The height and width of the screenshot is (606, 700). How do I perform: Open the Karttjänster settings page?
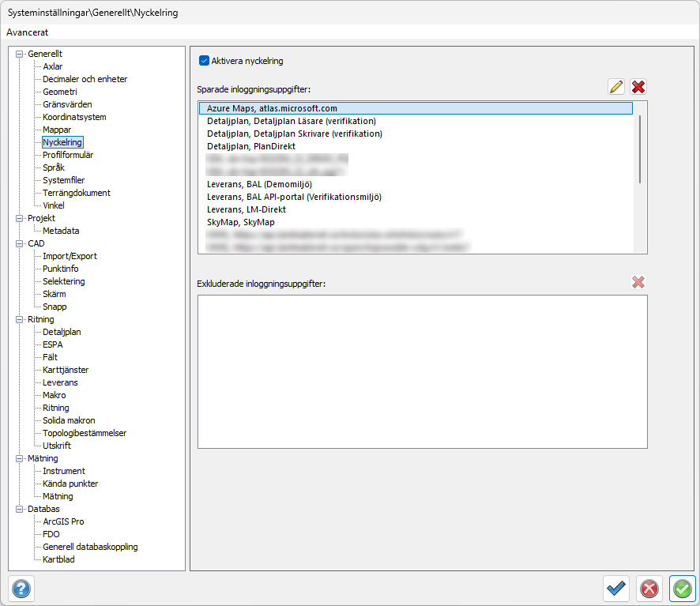(x=66, y=370)
